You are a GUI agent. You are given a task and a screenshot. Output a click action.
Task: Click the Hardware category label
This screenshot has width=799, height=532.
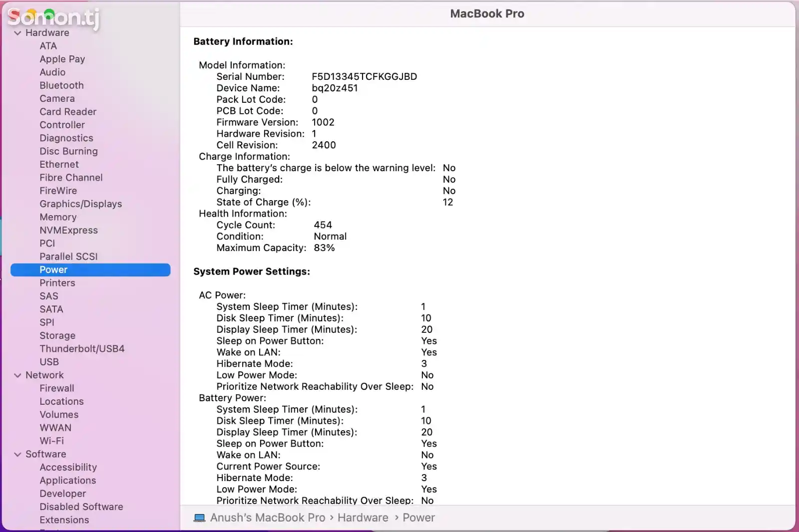tap(47, 33)
